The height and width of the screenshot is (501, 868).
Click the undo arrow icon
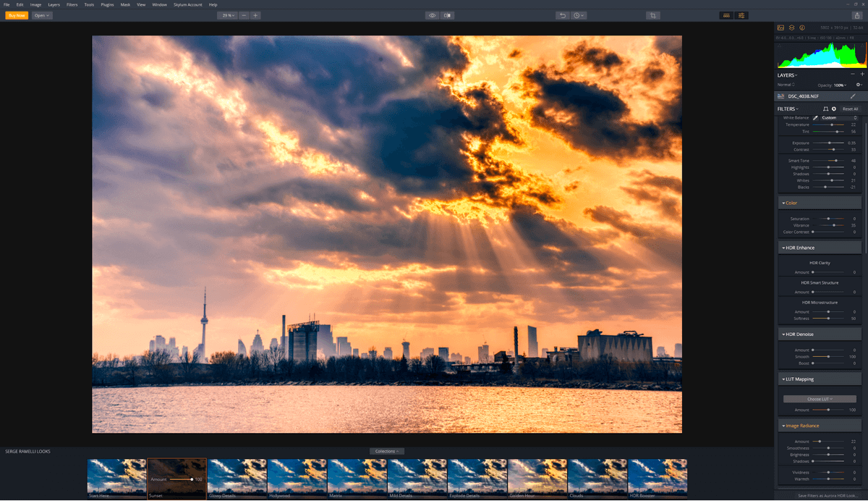pyautogui.click(x=563, y=15)
